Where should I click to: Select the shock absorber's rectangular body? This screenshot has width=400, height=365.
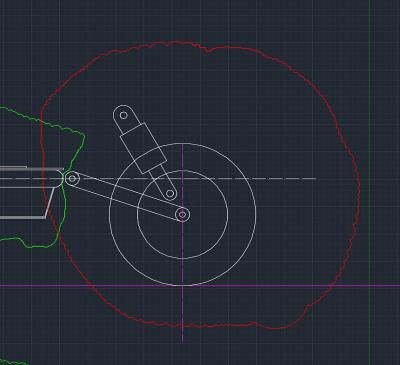click(x=143, y=148)
